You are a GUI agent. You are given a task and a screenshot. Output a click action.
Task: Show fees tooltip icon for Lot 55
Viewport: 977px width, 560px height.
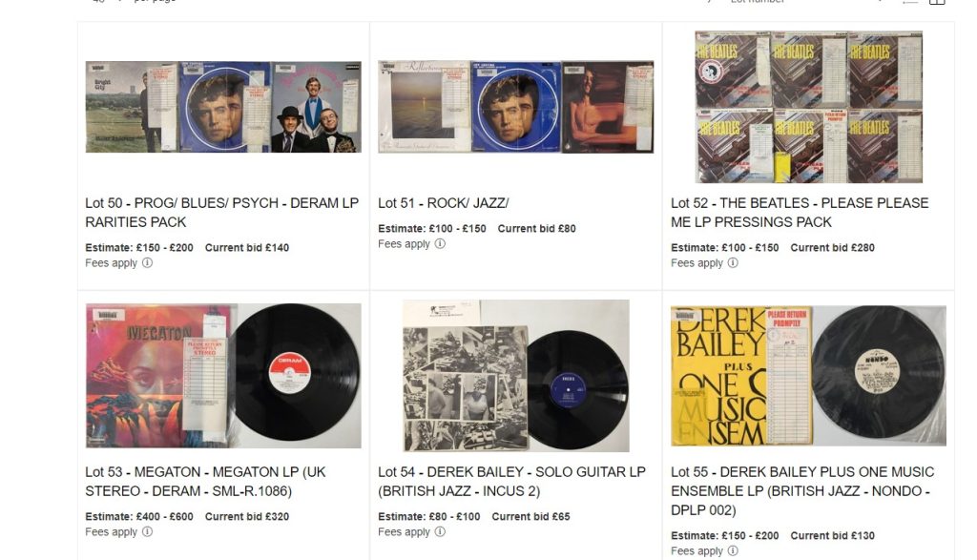733,550
